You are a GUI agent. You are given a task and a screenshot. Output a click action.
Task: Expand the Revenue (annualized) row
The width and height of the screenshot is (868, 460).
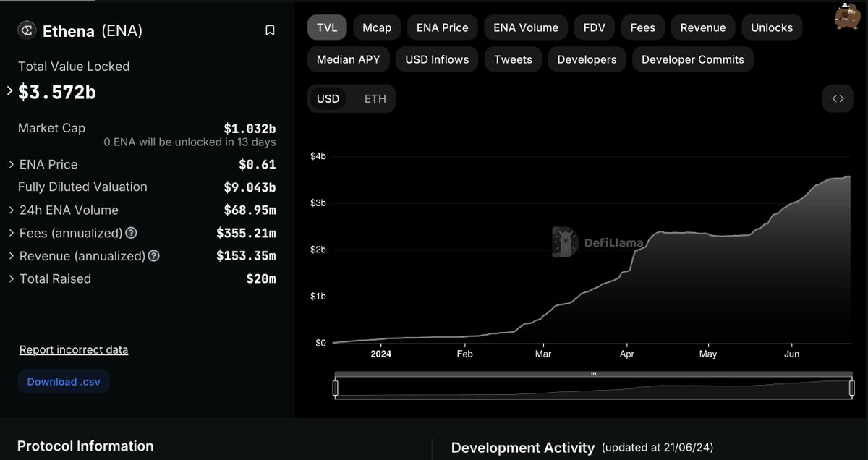[x=12, y=256]
